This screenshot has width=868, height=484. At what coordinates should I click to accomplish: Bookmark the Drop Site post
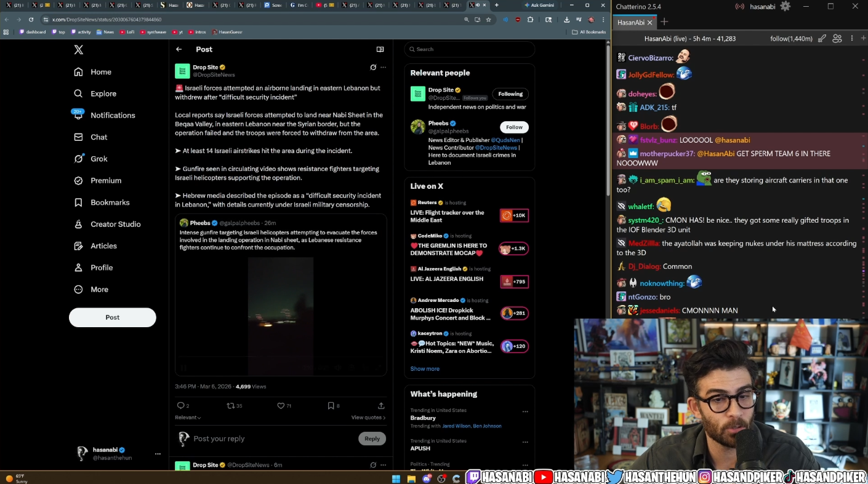click(331, 406)
